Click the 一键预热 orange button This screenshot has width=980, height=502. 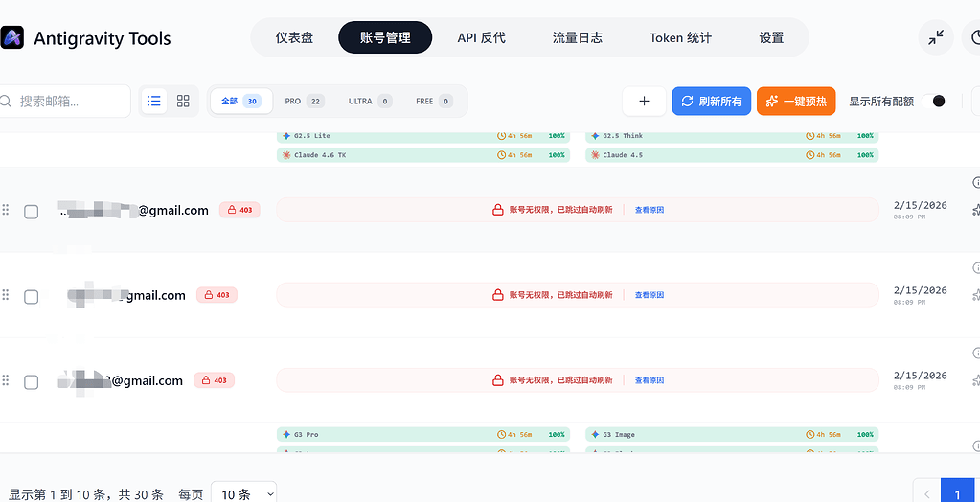point(796,102)
